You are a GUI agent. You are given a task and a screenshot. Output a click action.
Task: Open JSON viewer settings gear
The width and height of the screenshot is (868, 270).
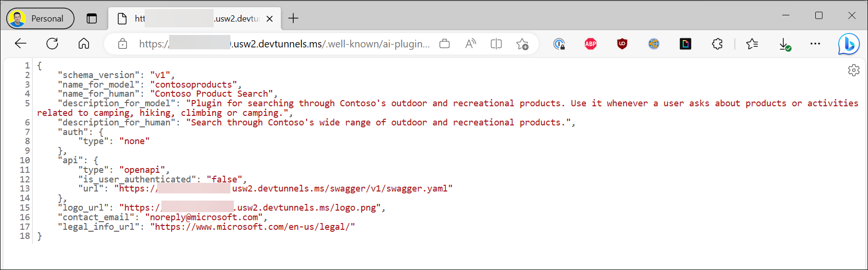(x=854, y=70)
